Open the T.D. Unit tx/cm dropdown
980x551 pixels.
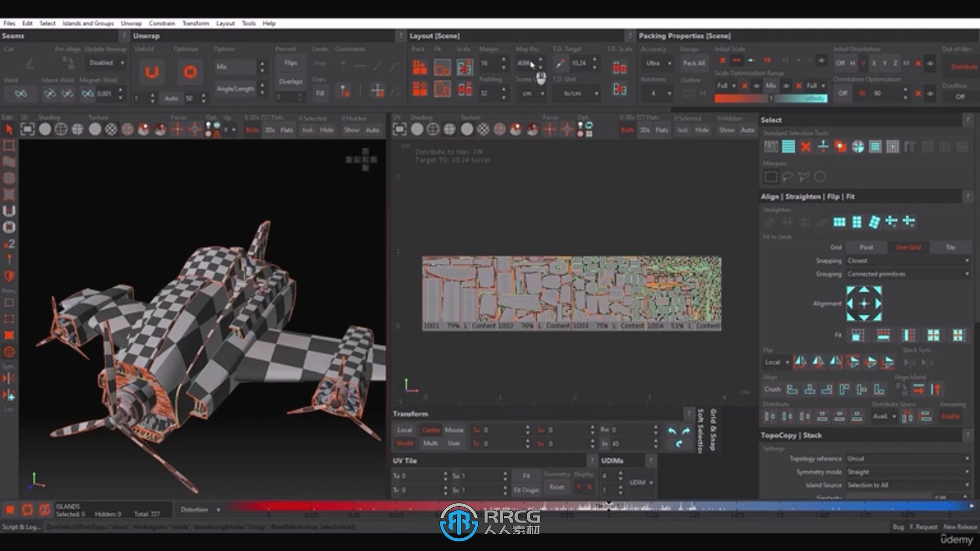coord(576,93)
